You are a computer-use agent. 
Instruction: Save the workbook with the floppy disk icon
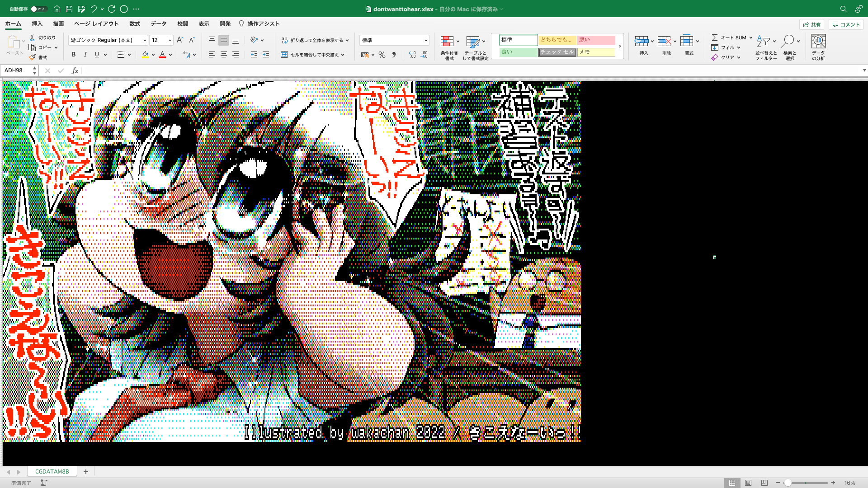tap(69, 9)
